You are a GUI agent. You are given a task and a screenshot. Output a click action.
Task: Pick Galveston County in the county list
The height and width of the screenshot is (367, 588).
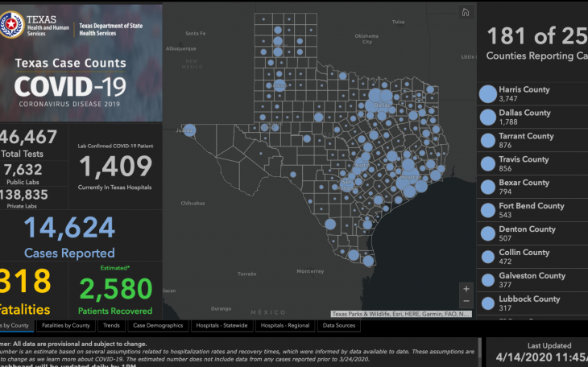(532, 280)
